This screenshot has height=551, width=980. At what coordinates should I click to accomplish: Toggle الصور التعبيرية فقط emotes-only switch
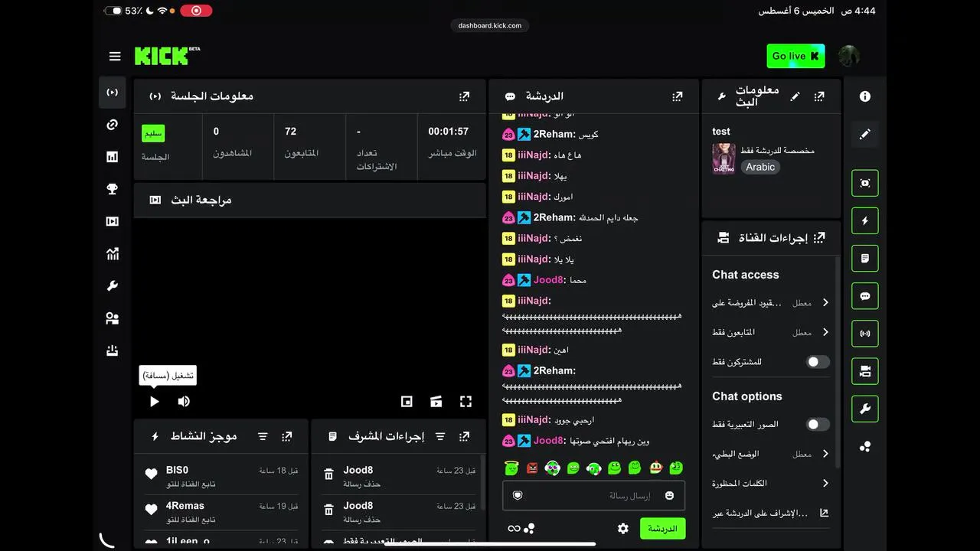pyautogui.click(x=818, y=424)
